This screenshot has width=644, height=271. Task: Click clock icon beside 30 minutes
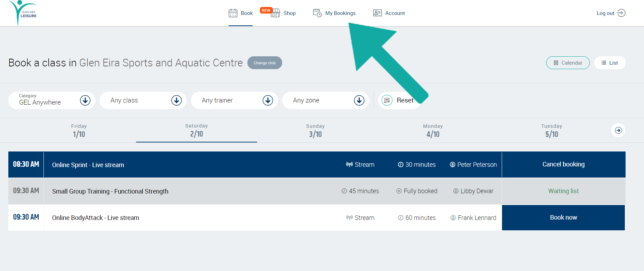click(401, 165)
